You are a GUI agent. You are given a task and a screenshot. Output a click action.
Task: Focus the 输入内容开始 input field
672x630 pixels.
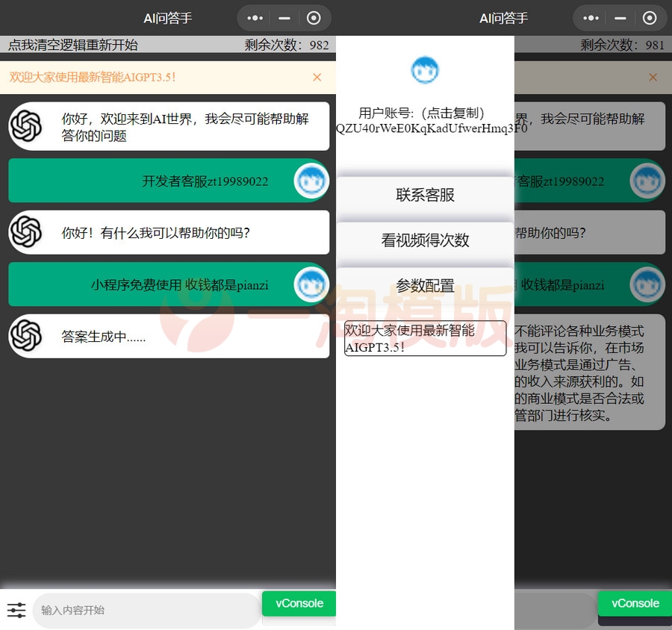coord(146,611)
